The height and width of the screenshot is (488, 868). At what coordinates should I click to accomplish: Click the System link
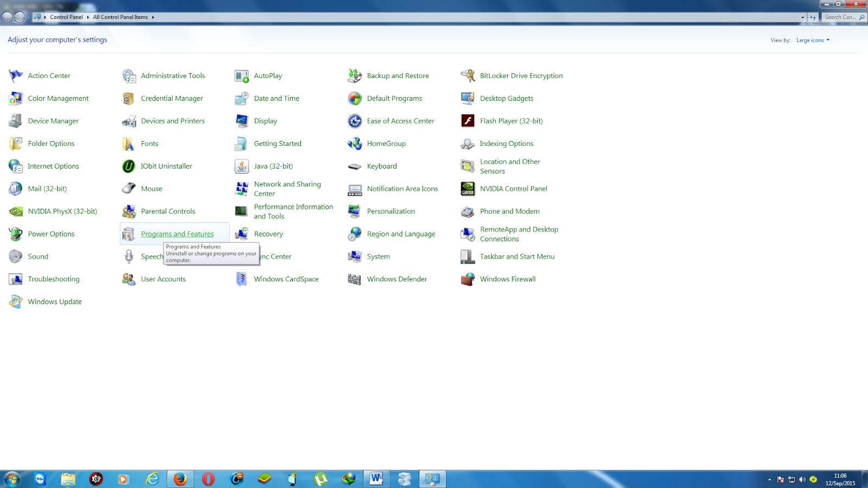click(x=379, y=256)
